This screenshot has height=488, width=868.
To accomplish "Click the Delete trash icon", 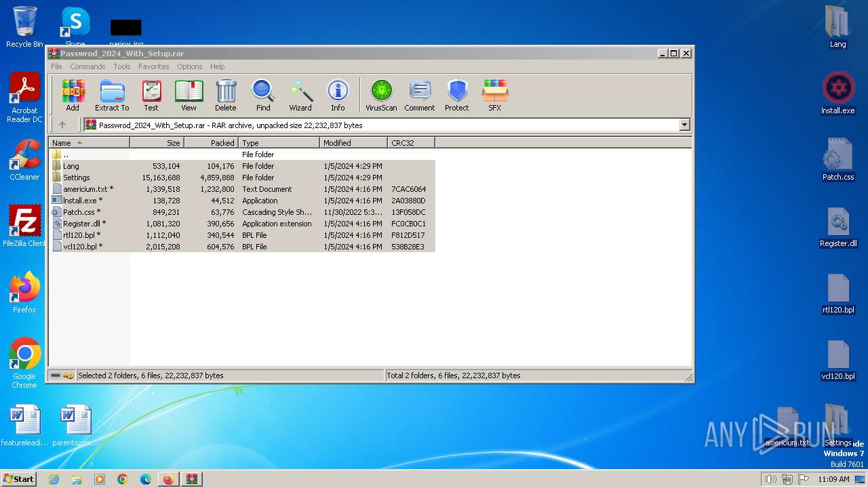I will (x=226, y=95).
